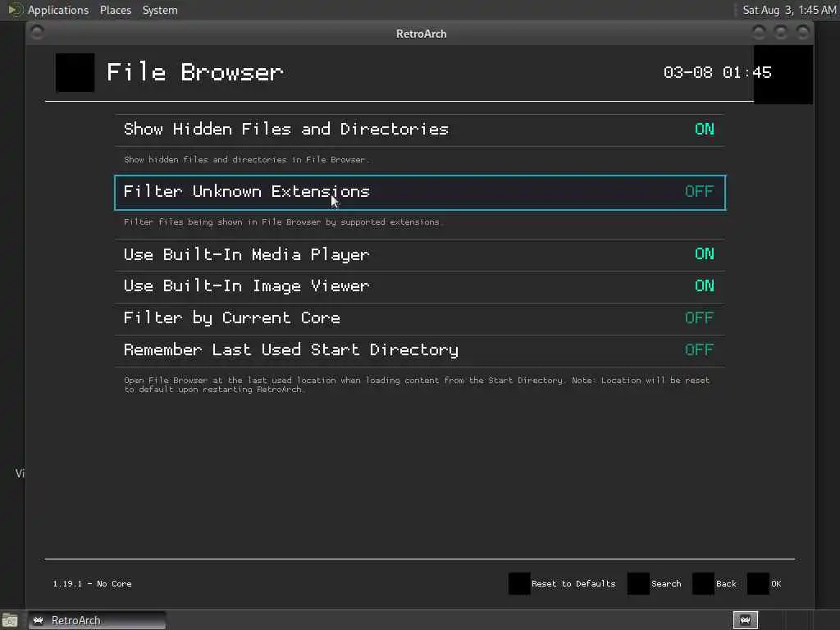Open the System menu
Screen dimensions: 840x630
[160, 10]
